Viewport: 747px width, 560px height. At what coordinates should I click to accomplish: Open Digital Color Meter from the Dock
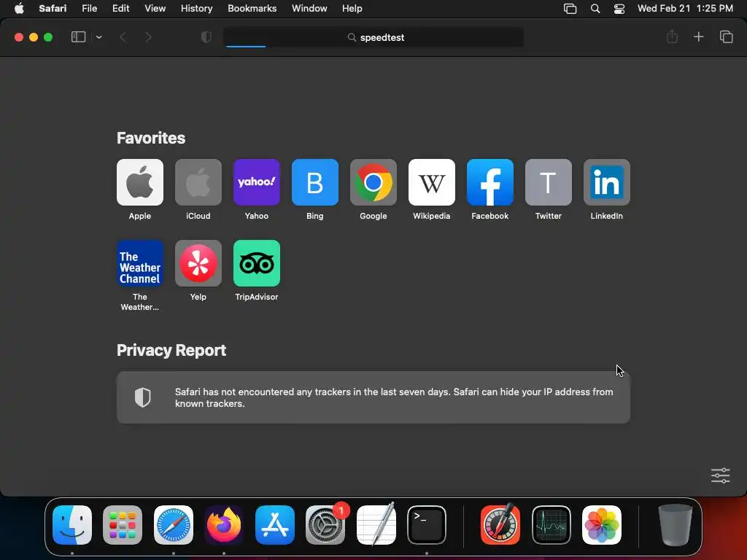coord(500,525)
